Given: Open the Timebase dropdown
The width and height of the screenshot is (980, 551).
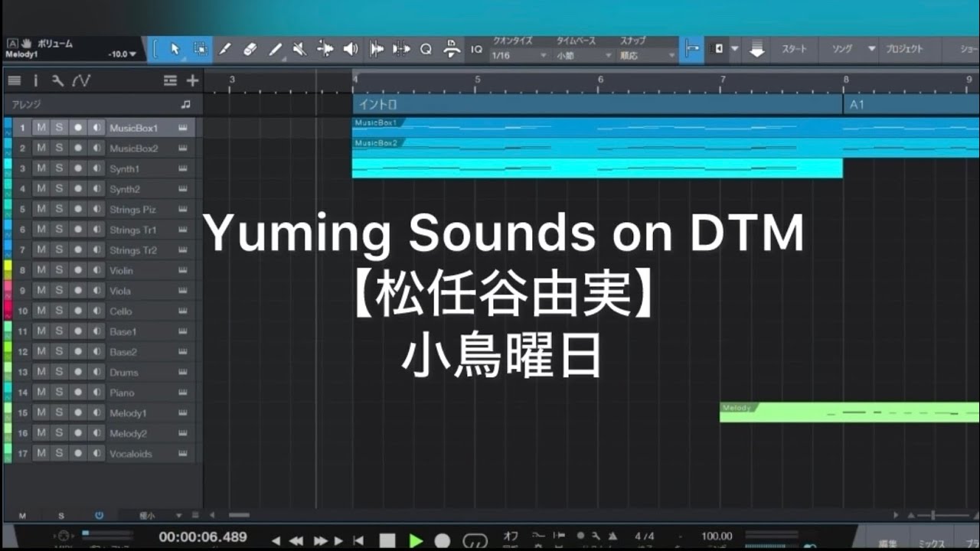Looking at the screenshot, I should click(584, 56).
